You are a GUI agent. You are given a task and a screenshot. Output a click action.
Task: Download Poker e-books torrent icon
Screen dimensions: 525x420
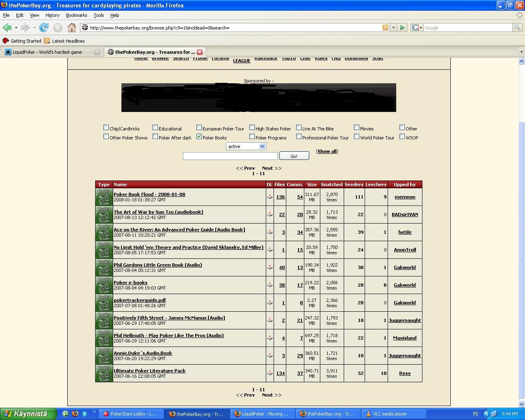click(270, 285)
